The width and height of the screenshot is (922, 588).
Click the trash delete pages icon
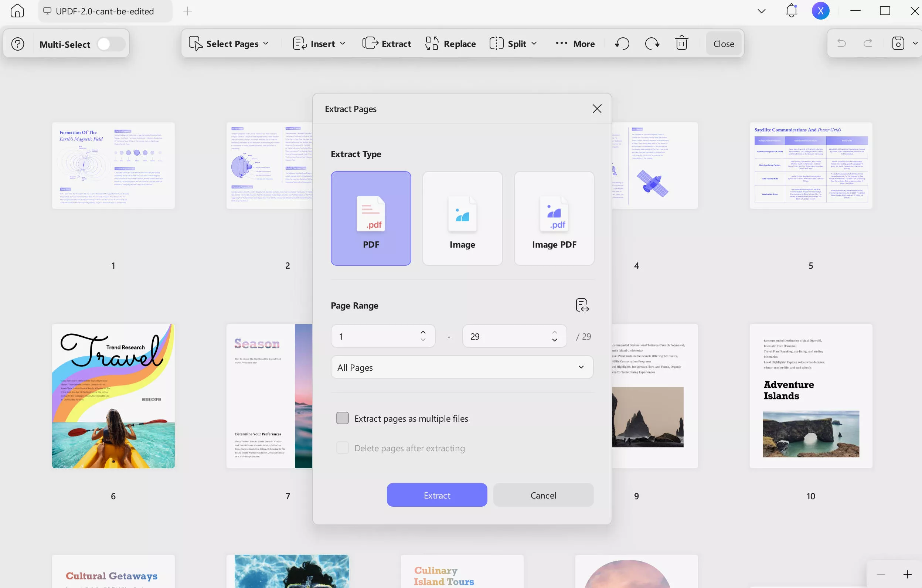(681, 43)
